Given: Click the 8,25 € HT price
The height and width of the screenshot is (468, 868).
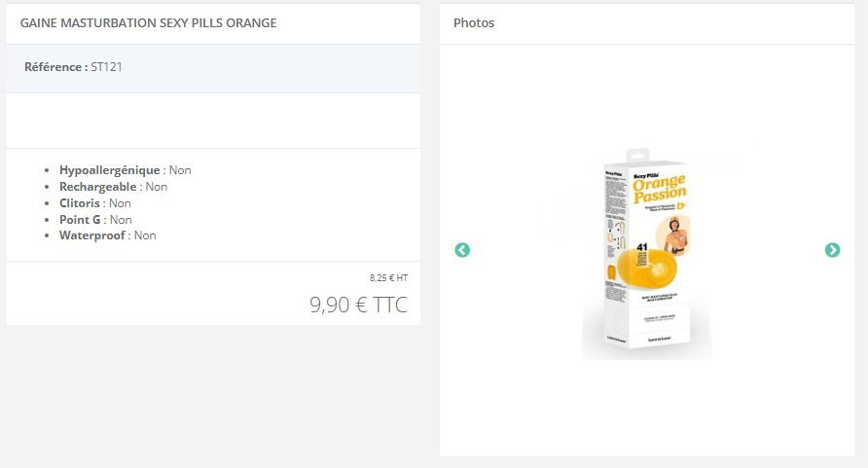Looking at the screenshot, I should click(x=388, y=277).
